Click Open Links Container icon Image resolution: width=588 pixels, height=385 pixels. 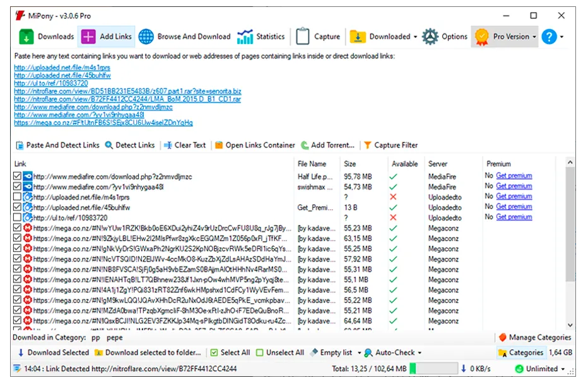(219, 145)
